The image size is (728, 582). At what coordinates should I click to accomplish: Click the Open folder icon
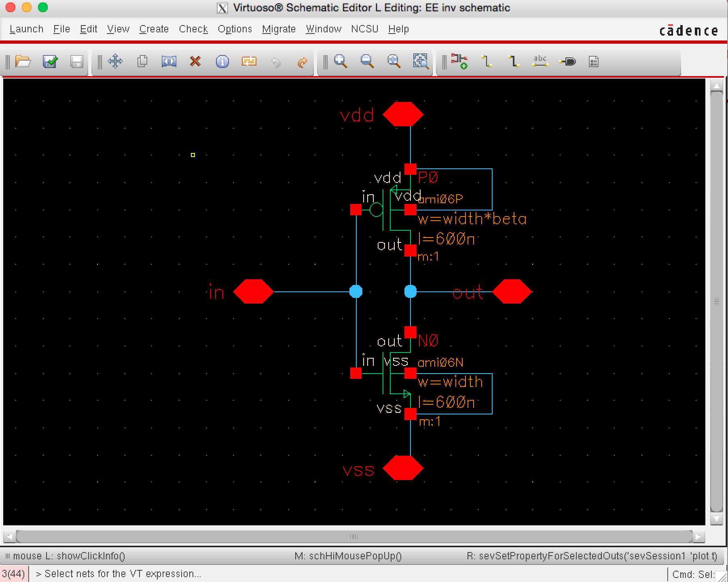coord(23,62)
